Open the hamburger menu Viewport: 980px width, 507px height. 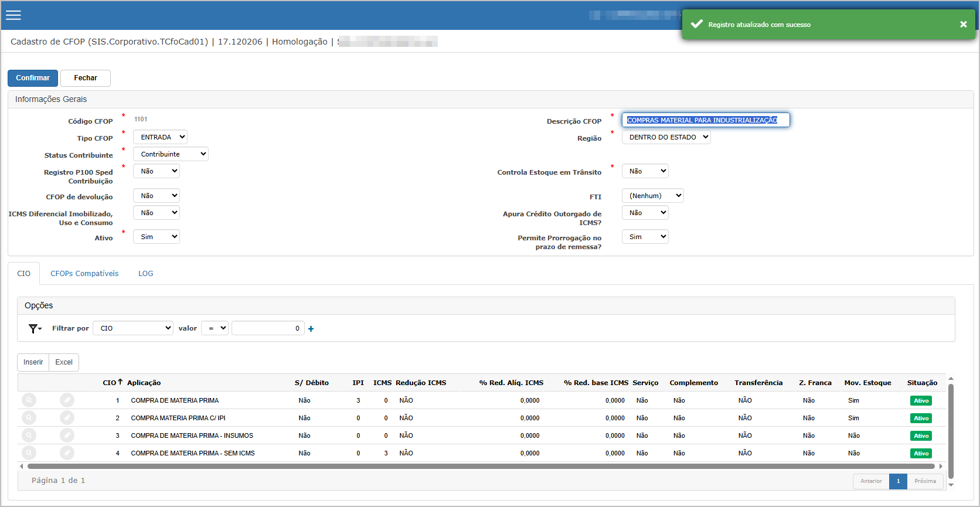point(13,15)
